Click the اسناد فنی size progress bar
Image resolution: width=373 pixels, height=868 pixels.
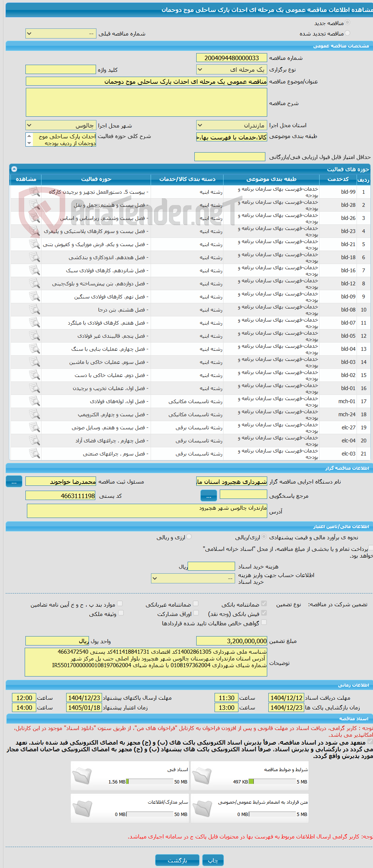pos(150,782)
